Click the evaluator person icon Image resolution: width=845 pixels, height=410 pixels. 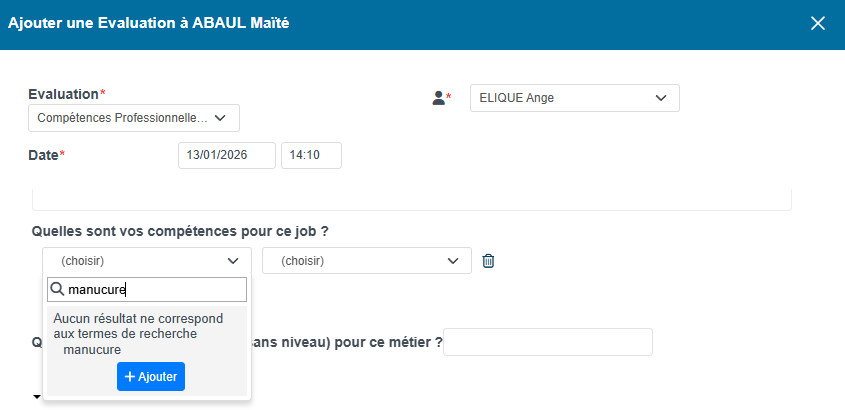(439, 98)
